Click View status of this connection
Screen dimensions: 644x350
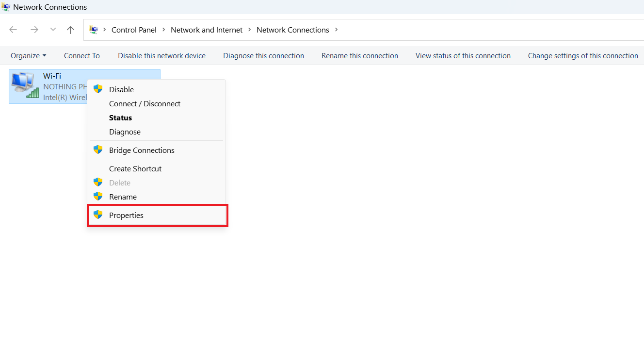pos(463,56)
